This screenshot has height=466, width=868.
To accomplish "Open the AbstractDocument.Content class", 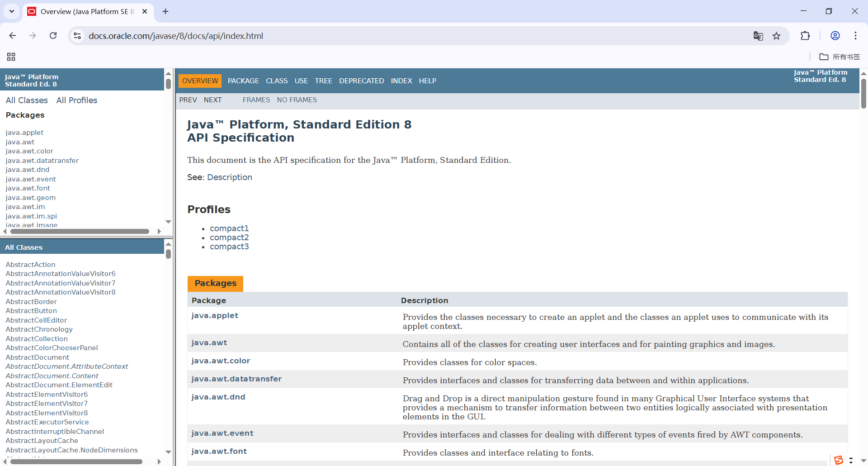I will click(52, 376).
